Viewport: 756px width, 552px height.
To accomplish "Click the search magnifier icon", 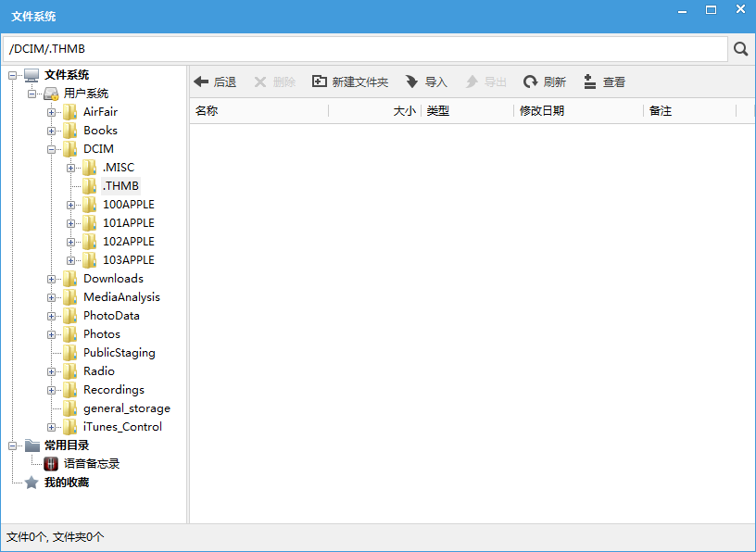I will tap(740, 48).
